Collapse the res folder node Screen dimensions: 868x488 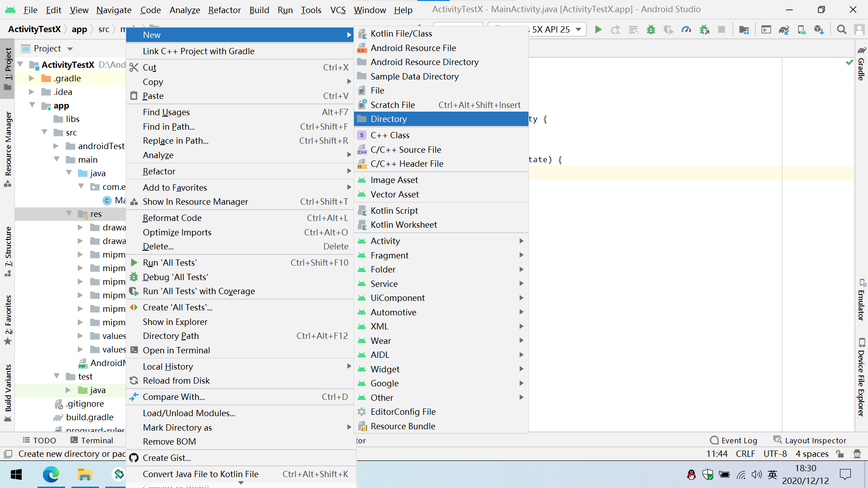pos(69,214)
